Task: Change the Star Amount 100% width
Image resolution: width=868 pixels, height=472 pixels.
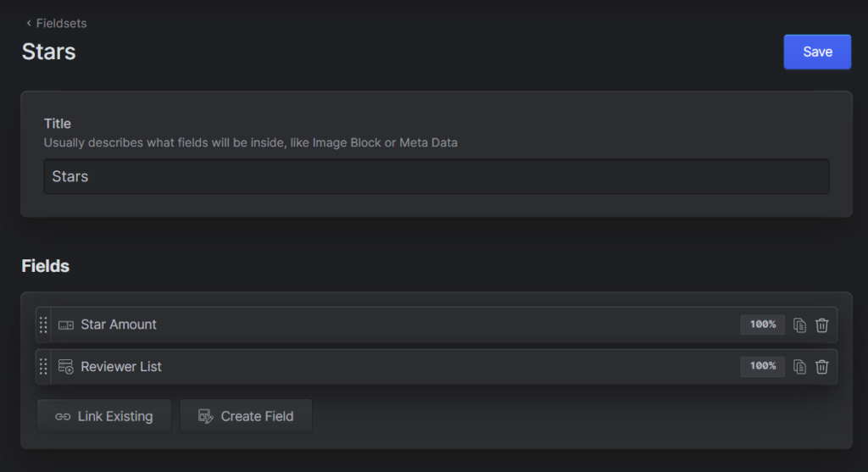Action: click(762, 325)
